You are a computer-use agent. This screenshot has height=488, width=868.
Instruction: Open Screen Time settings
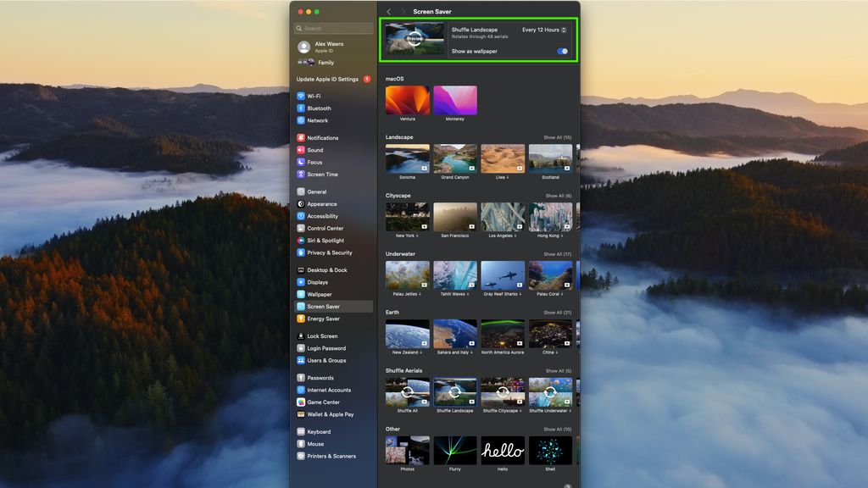[x=300, y=174]
